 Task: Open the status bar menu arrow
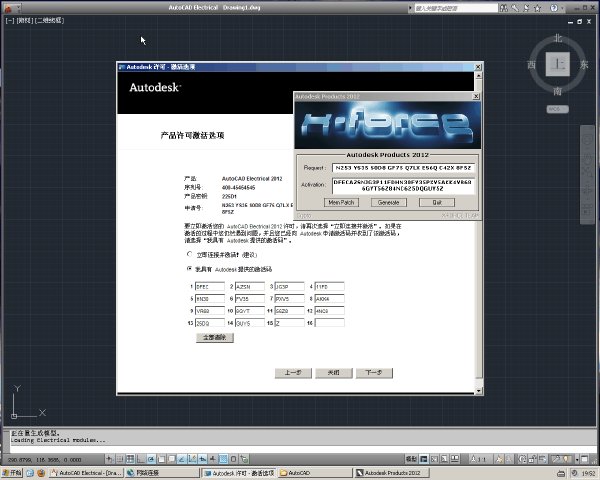[577, 459]
